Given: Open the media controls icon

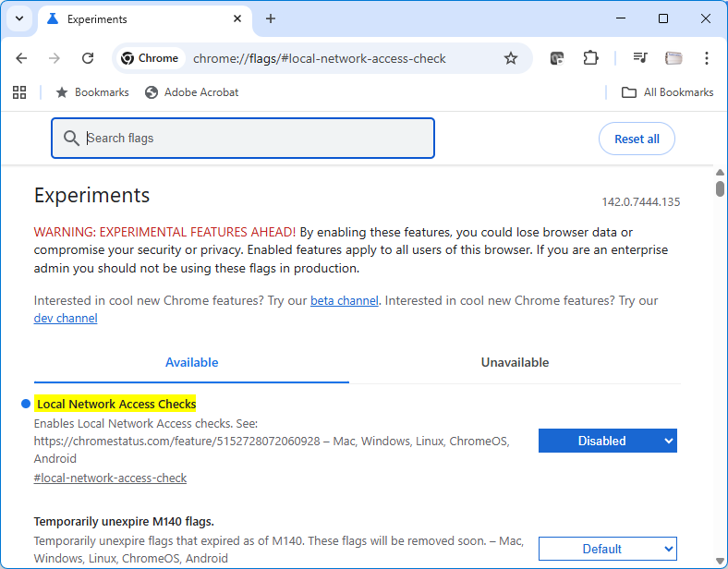Looking at the screenshot, I should [x=640, y=58].
